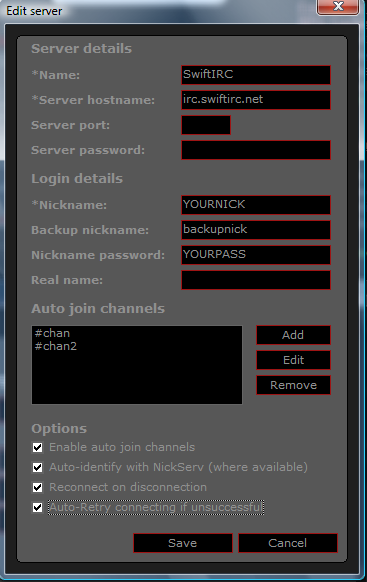The image size is (367, 582).
Task: Cancel editing the server
Action: tap(288, 543)
